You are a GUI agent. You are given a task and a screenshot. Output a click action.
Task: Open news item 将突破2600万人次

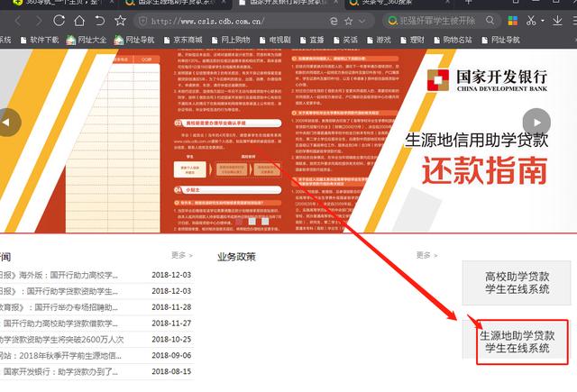point(62,340)
